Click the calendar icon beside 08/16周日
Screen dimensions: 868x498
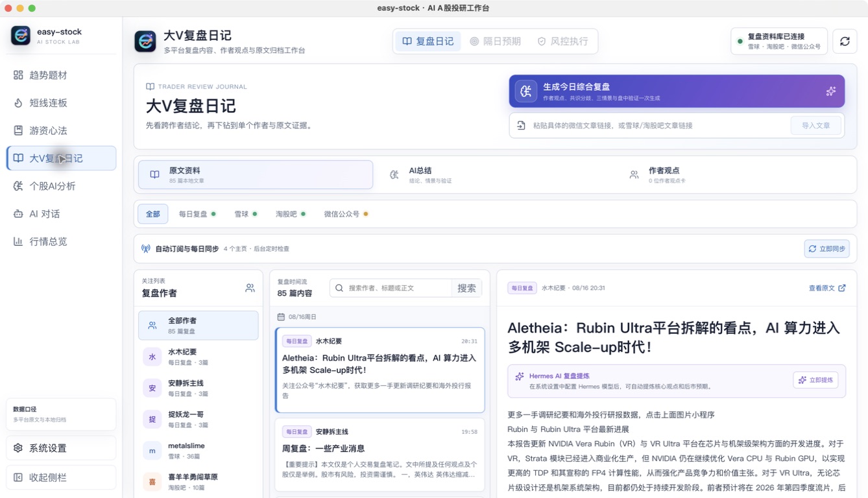click(281, 317)
